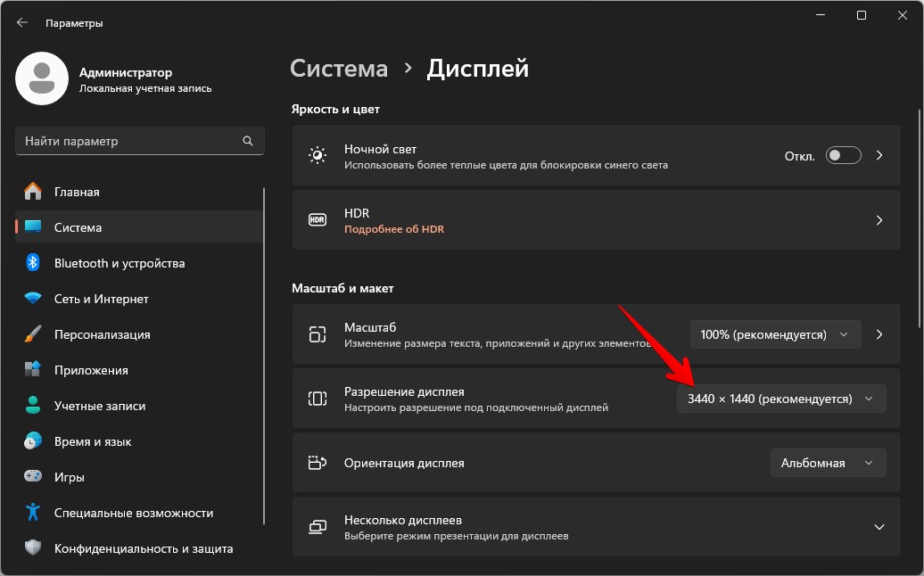924x576 pixels.
Task: Open the Разрешение дисплея dropdown
Action: 781,398
